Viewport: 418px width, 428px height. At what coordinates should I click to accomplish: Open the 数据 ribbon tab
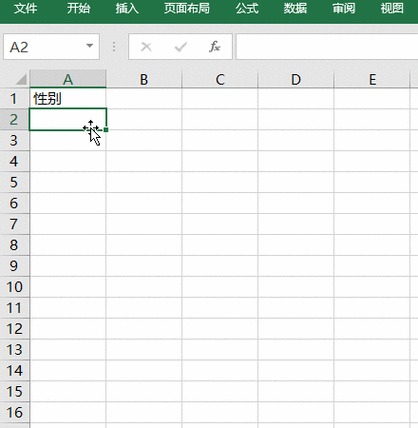pyautogui.click(x=295, y=8)
